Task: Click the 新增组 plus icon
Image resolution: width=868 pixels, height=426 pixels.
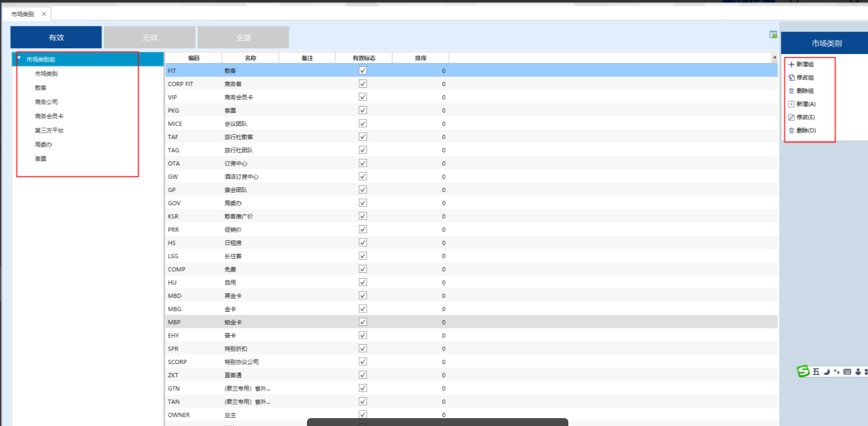Action: [791, 65]
